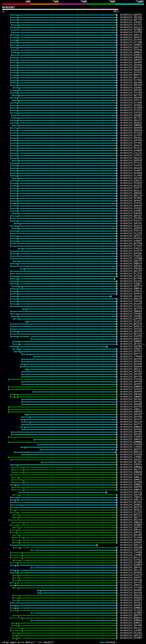Open hit UniRef100_A3F6K2

coord(131,22)
